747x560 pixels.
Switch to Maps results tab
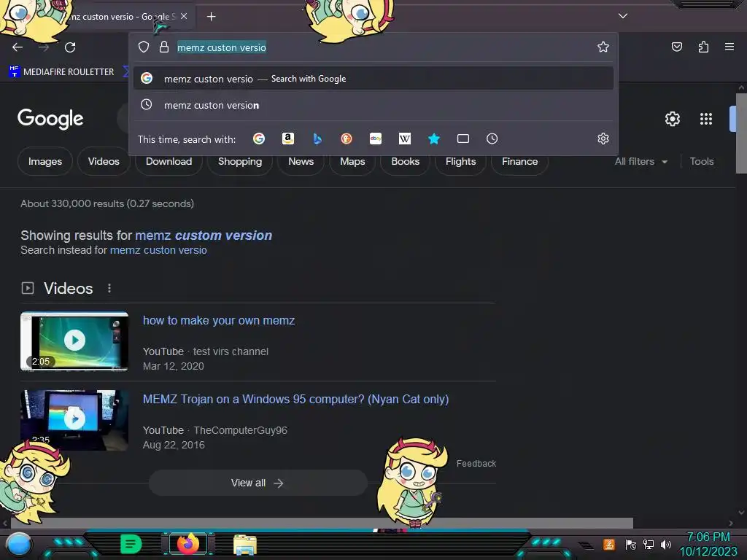click(352, 161)
